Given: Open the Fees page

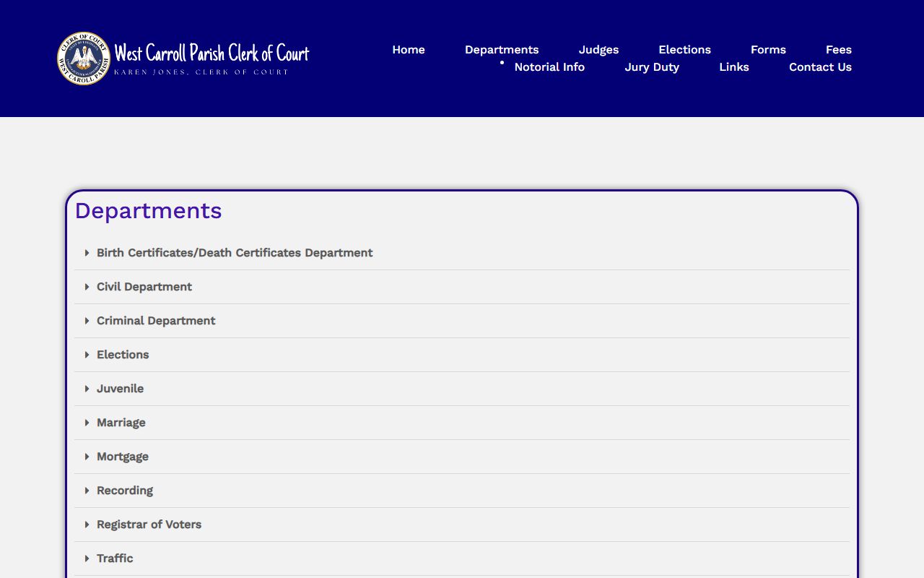Looking at the screenshot, I should click(839, 50).
